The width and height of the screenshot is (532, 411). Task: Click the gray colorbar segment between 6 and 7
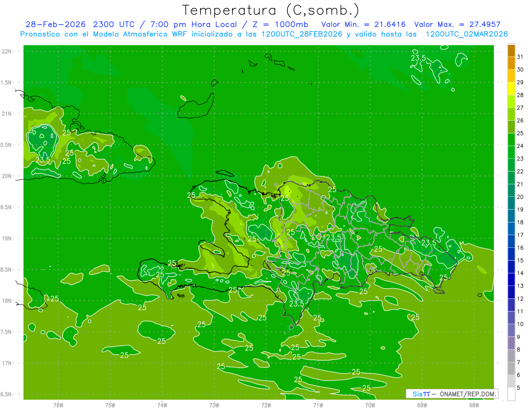tap(511, 368)
